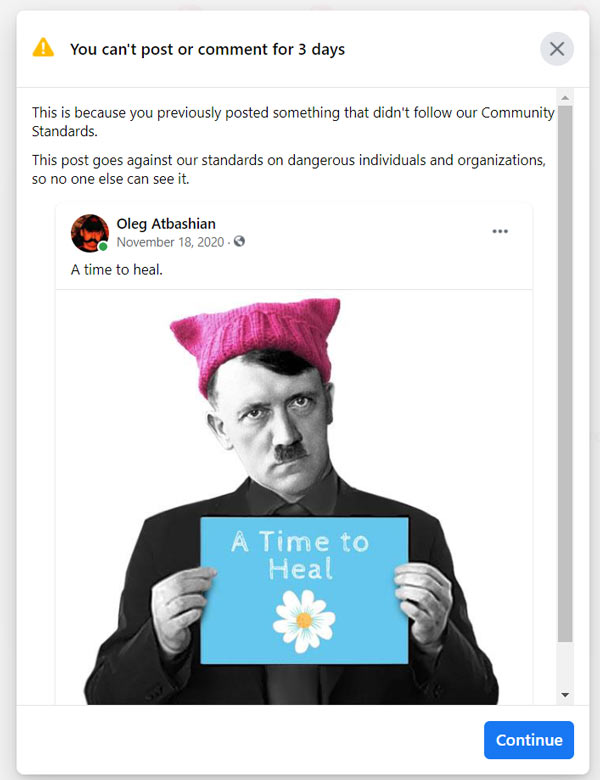This screenshot has height=780, width=600.
Task: Click the empty scrollbar track below the thumb
Action: point(565,664)
